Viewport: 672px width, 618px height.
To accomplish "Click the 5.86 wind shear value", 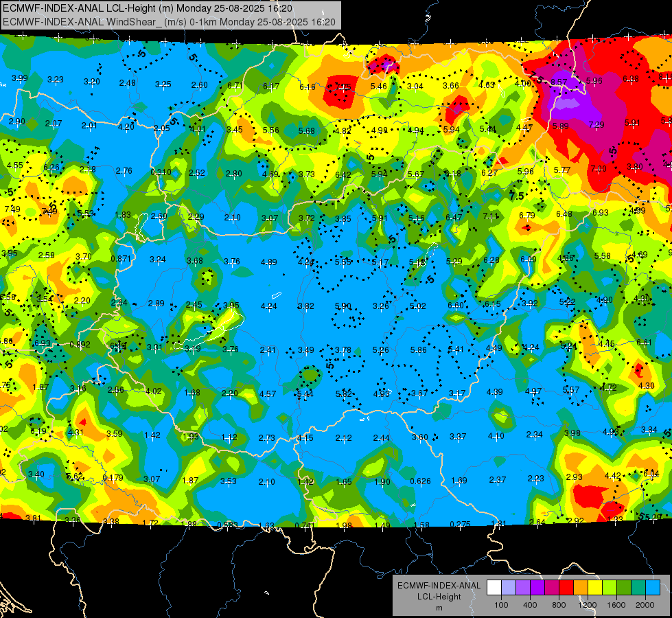I will coord(418,350).
